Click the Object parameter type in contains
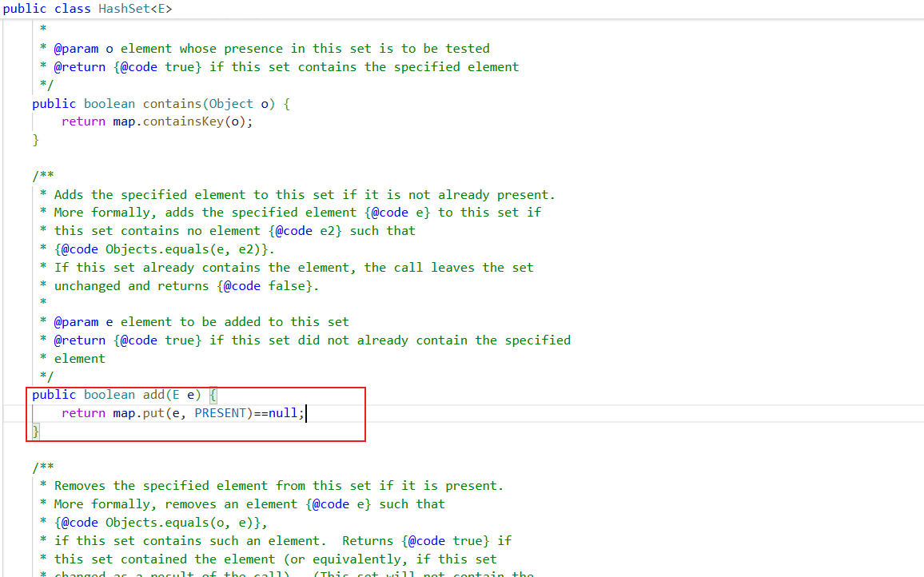Screen dimensions: 924x577 (x=231, y=104)
